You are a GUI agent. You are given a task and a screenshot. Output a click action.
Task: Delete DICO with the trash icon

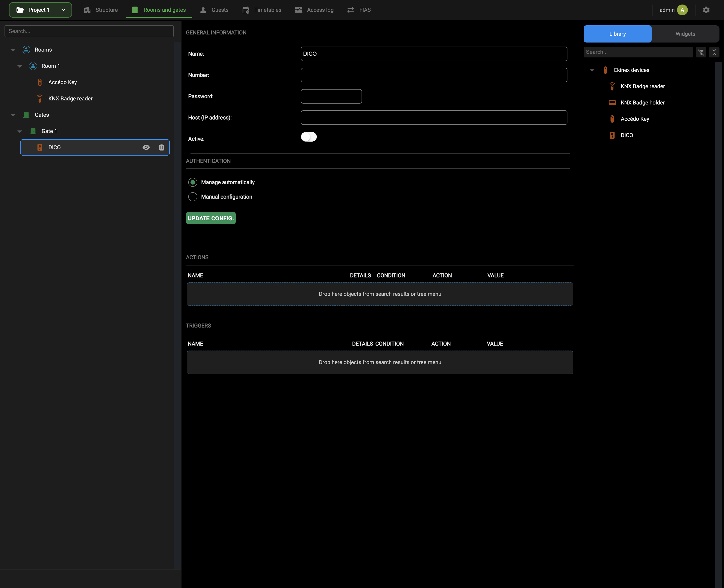click(161, 147)
